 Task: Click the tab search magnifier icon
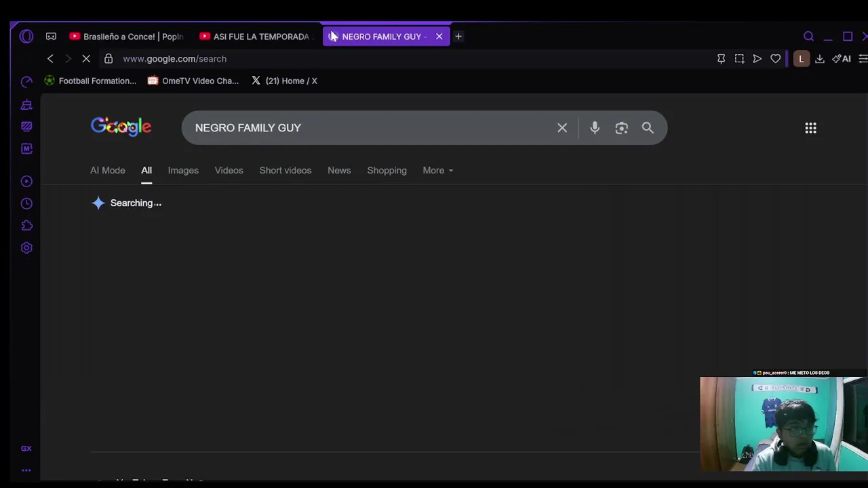click(x=809, y=37)
